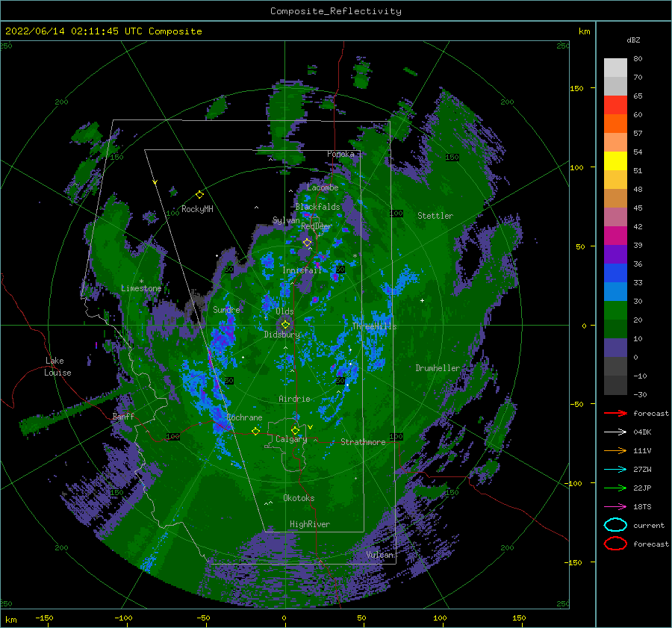
Task: Select the Strathmore label
Action: click(x=363, y=442)
